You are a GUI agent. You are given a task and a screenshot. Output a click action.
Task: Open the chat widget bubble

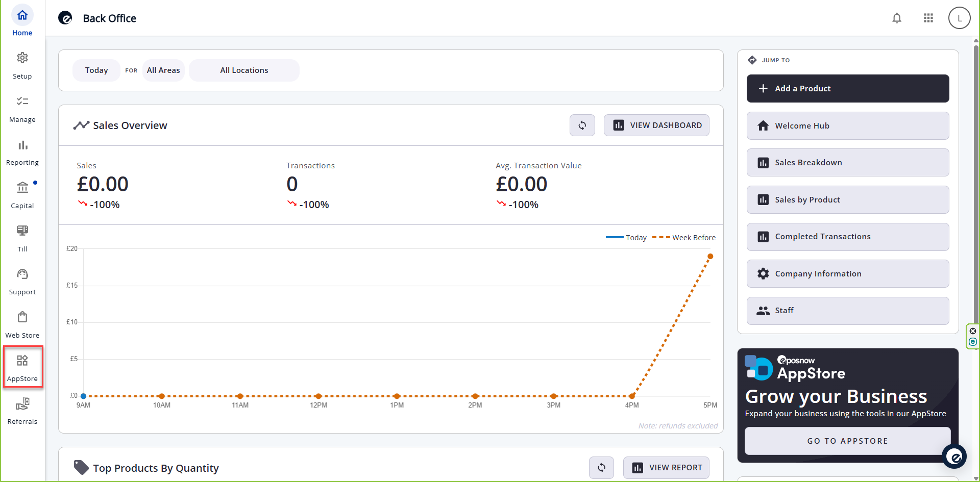point(954,456)
